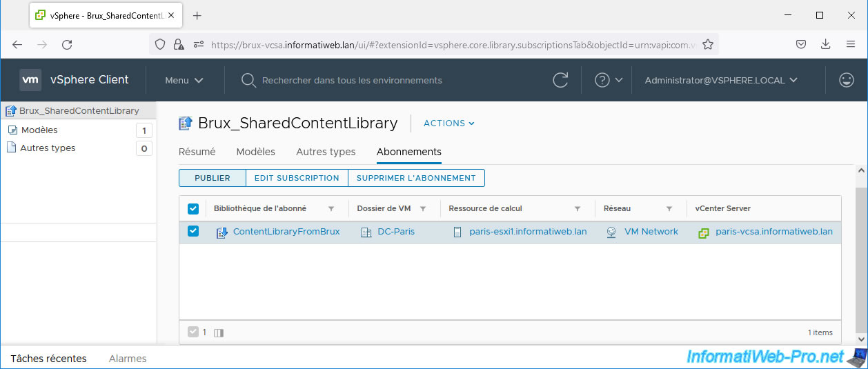Open a new browser tab
Screen dimensions: 868x369
coord(197,15)
